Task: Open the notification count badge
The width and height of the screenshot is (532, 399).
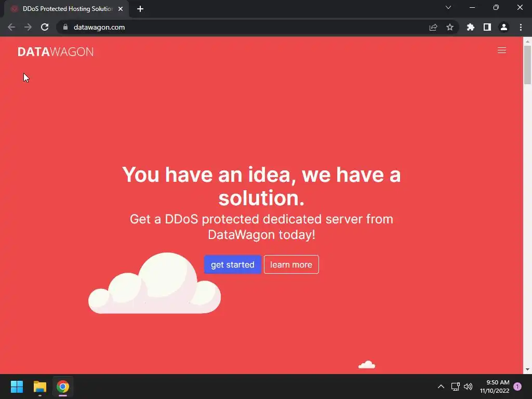Action: [517, 387]
